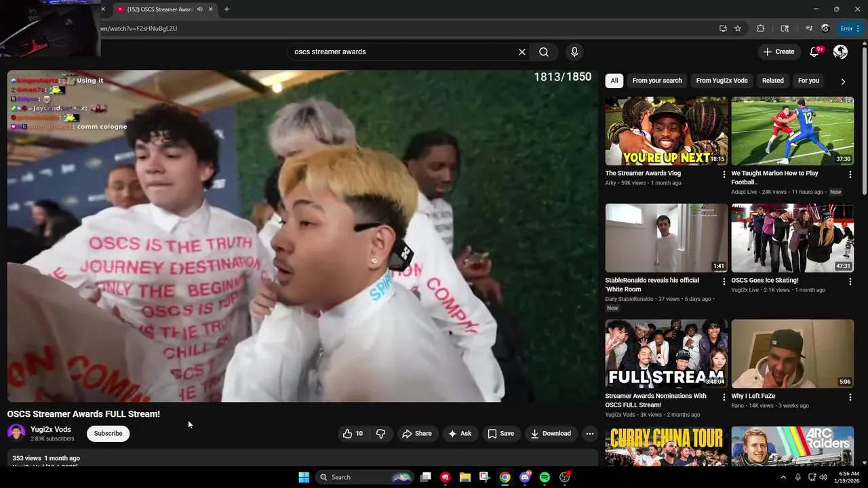Click the magnifier search button

pos(544,52)
